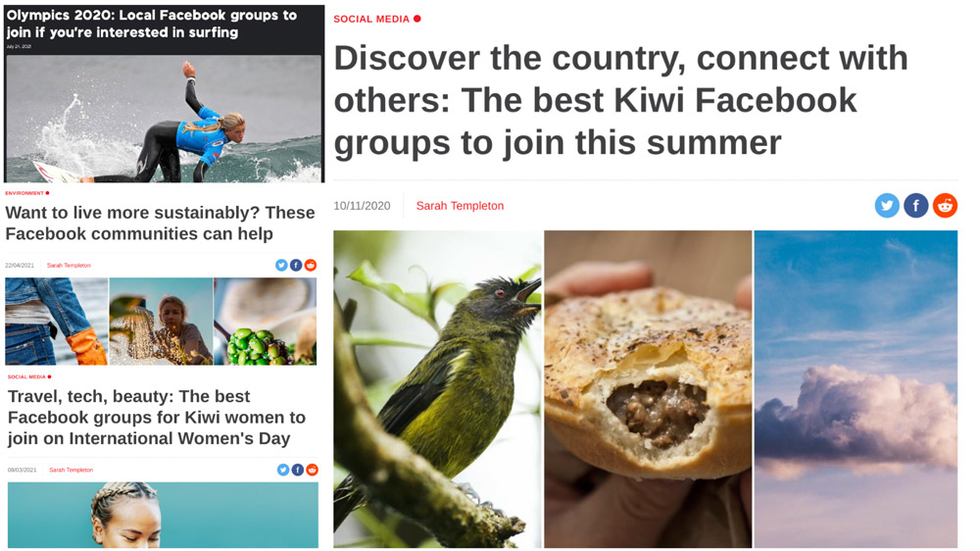Viewport: 980px width, 551px height.
Task: Open Sarah Templeton author page beside 10/11/2020
Action: tap(460, 206)
